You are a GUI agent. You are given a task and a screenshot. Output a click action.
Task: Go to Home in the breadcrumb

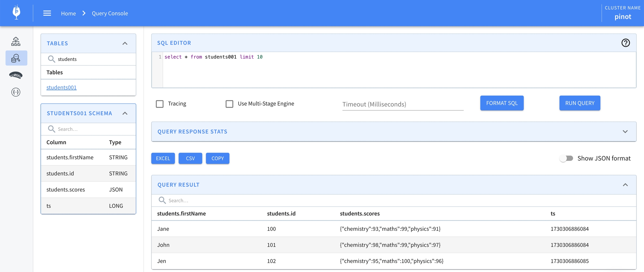click(68, 13)
